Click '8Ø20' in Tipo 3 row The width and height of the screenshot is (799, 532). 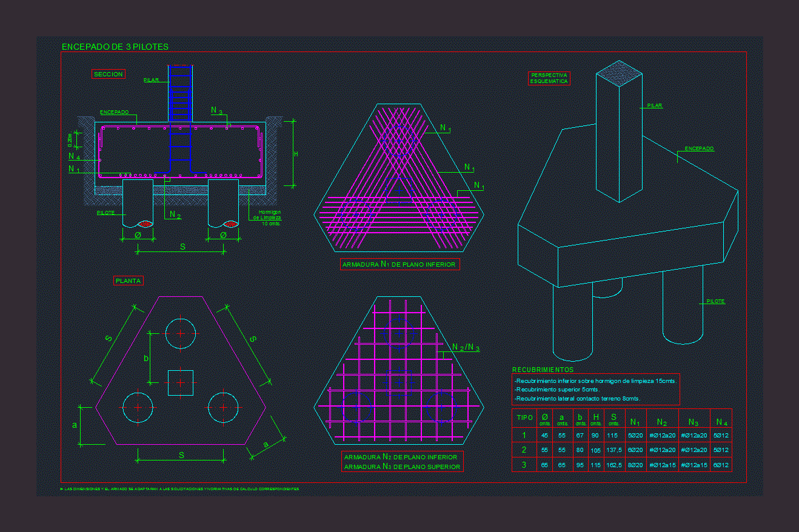(x=635, y=465)
